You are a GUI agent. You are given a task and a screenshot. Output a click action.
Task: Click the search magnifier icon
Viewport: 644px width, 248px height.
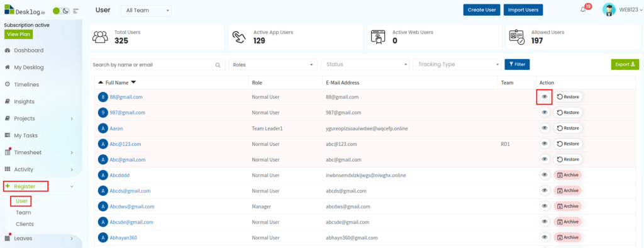coord(218,65)
